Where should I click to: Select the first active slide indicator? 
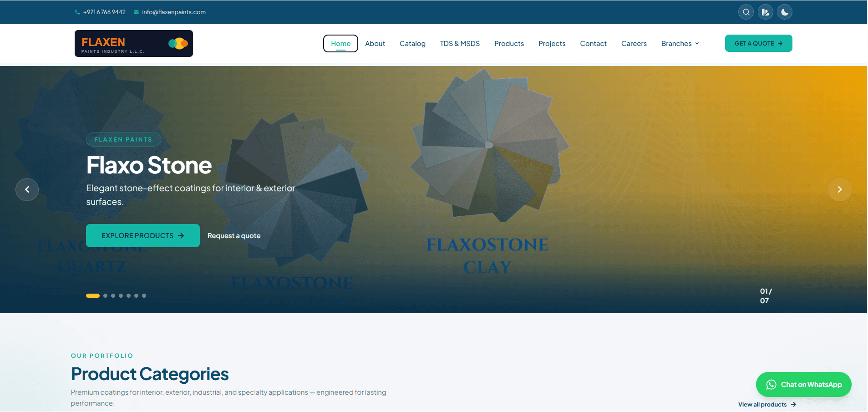coord(93,296)
